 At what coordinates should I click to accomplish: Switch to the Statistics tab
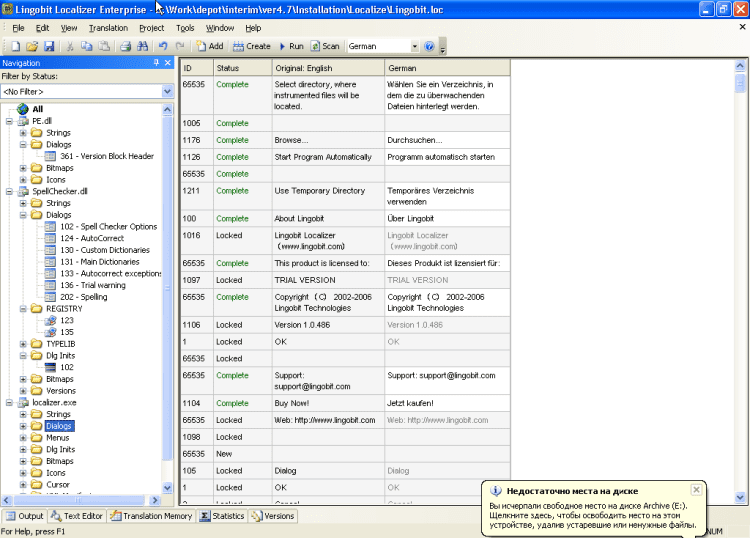coord(222,516)
